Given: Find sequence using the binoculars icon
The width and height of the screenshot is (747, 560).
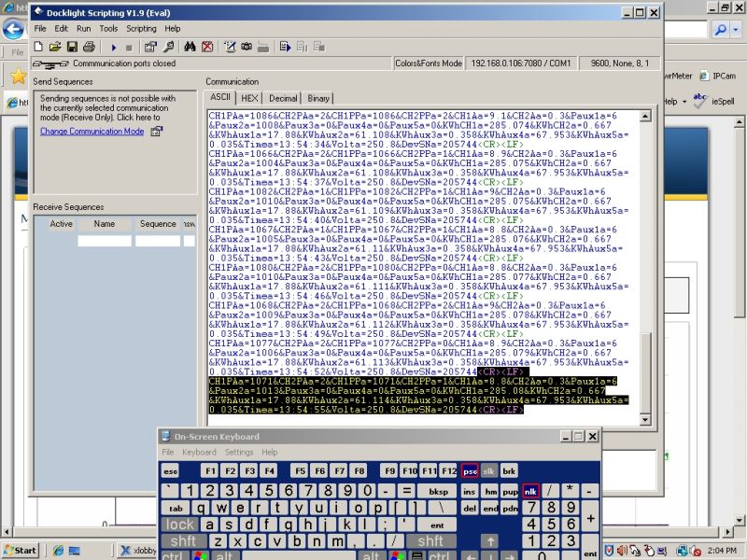Looking at the screenshot, I should (x=190, y=47).
